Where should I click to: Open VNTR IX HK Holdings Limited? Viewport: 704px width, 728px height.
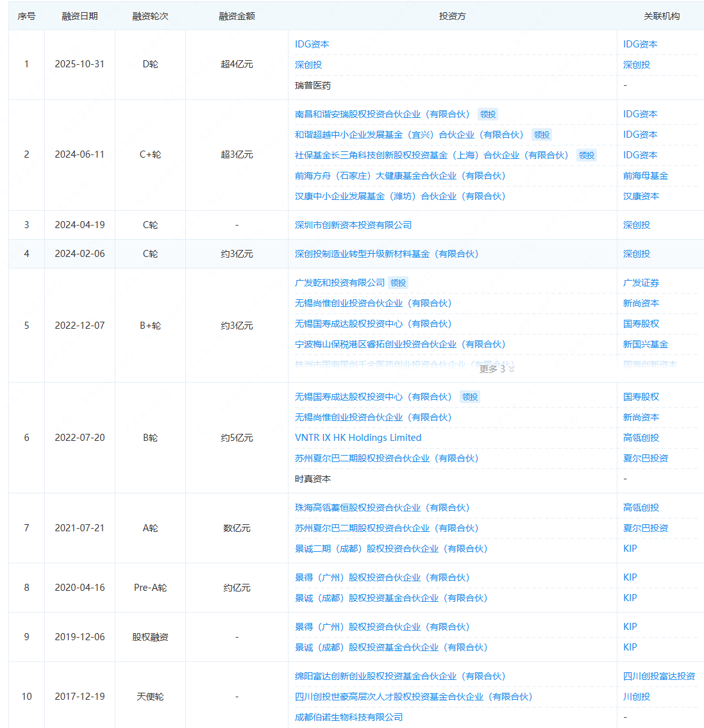[358, 438]
